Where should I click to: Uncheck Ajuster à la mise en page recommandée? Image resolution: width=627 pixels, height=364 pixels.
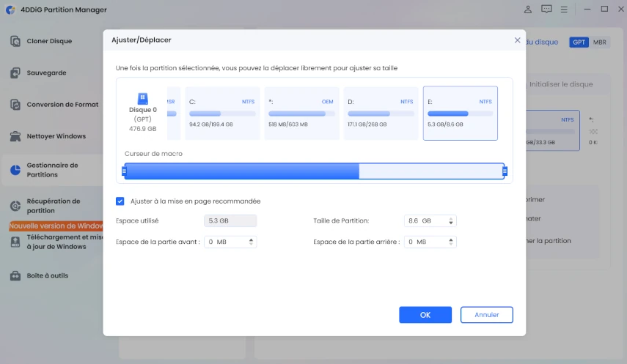coord(120,201)
